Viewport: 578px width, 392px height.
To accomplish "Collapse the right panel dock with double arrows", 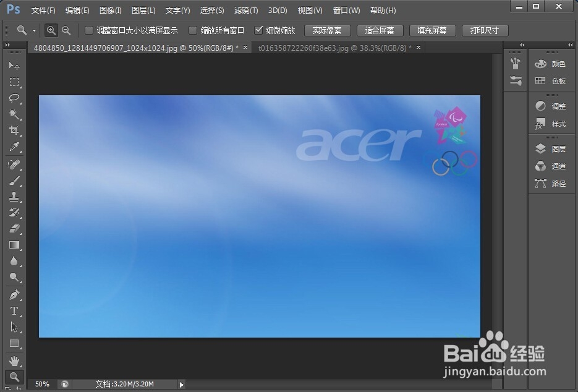I will pos(569,45).
